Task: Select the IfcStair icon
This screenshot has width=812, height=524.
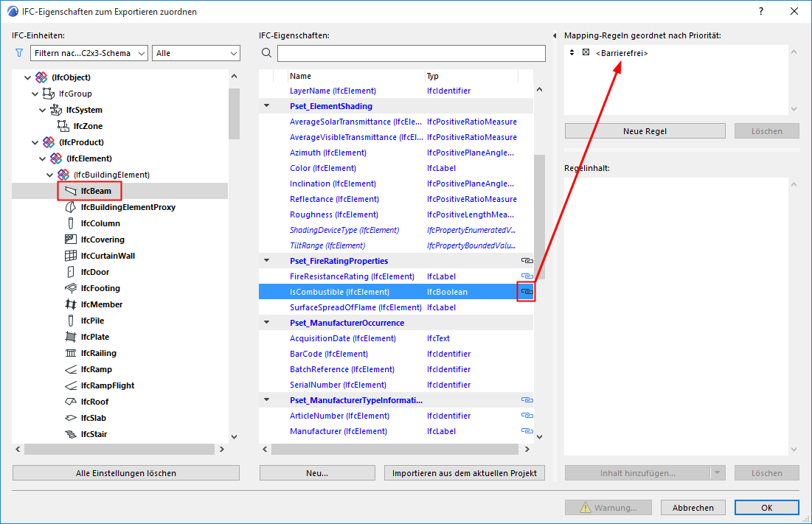Action: point(70,434)
